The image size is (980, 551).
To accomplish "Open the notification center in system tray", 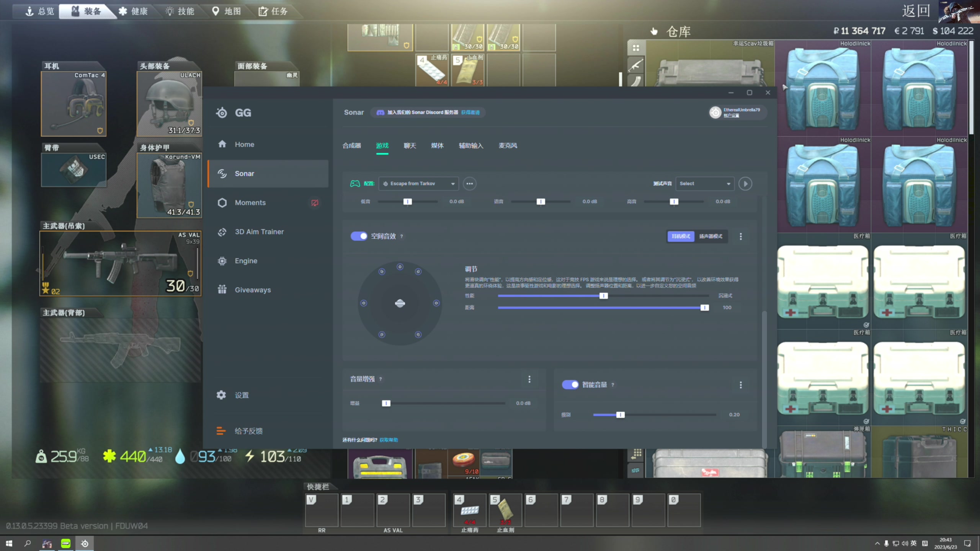I will [967, 543].
